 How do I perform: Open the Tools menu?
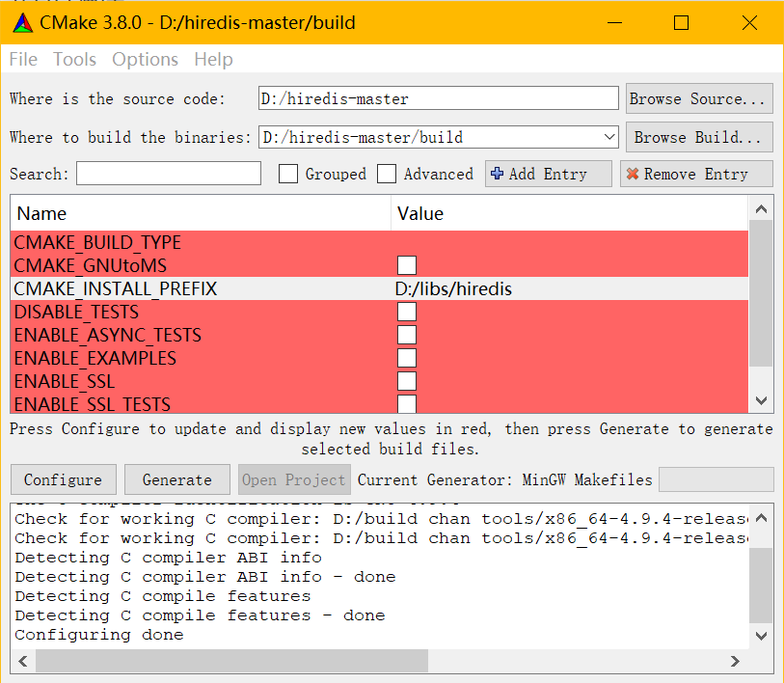click(74, 60)
